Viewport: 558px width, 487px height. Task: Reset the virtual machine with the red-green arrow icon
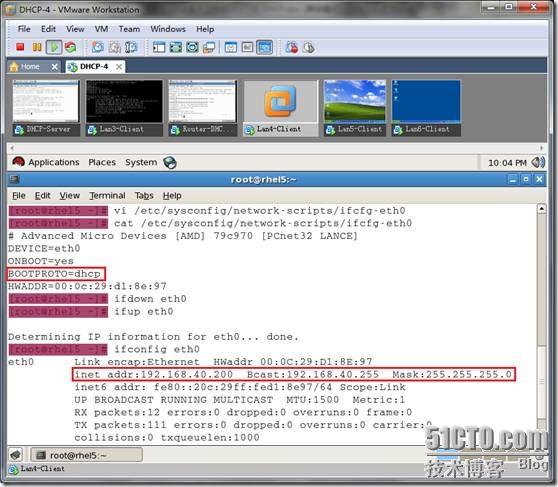(71, 47)
